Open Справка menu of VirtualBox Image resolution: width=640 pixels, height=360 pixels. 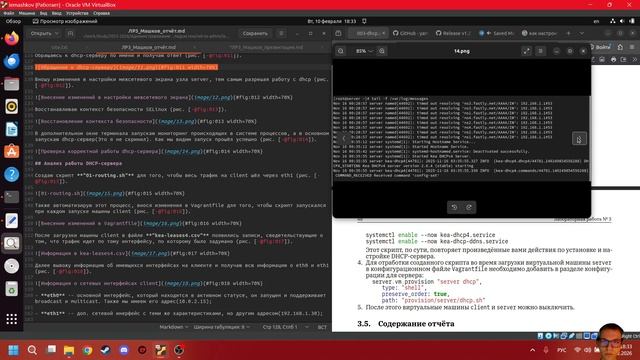(101, 13)
